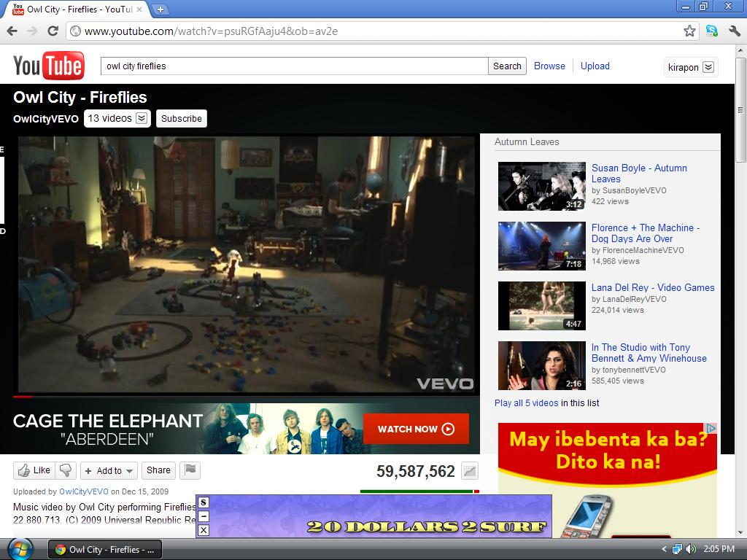The width and height of the screenshot is (747, 560).
Task: Open Susan Boyle - Autumn Leaves title link
Action: pos(639,174)
